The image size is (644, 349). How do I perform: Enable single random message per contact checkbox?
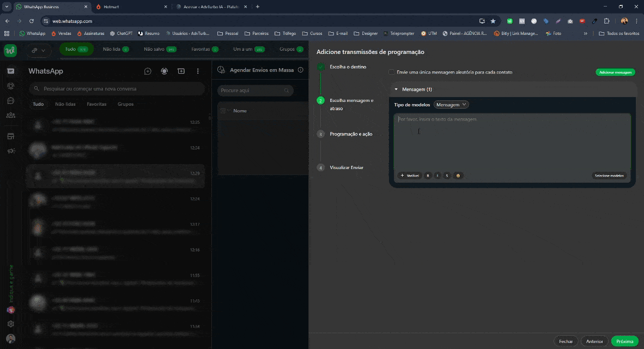tap(392, 72)
